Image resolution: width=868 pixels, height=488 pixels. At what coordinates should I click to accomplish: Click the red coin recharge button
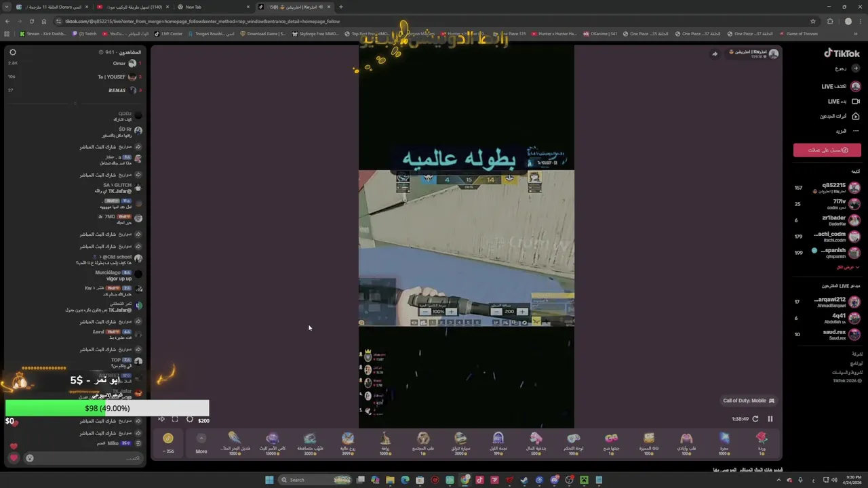[x=827, y=150]
